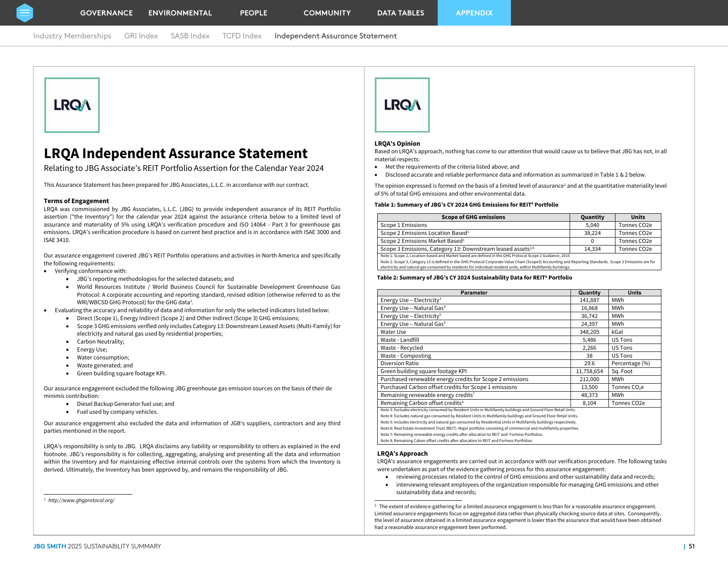Click the page number 51 in footer
Image resolution: width=728 pixels, height=563 pixels.
coord(691,546)
